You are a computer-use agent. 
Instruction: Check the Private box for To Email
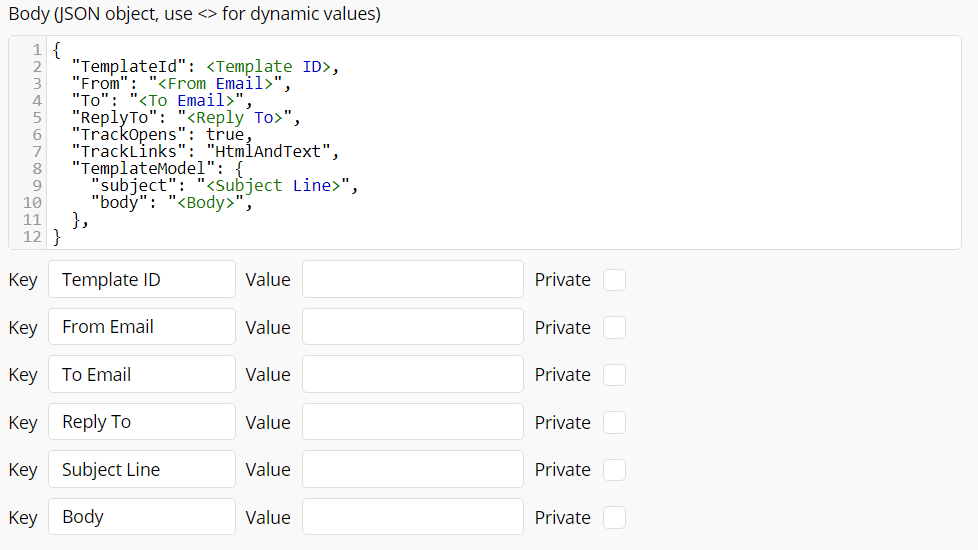click(x=614, y=375)
